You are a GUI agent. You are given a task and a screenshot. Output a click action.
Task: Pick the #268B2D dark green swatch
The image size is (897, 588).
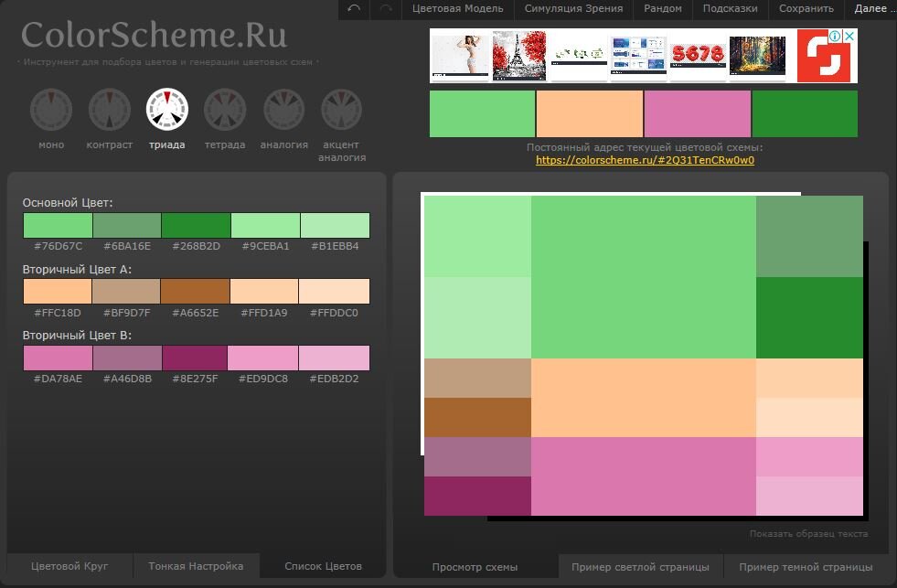click(197, 225)
